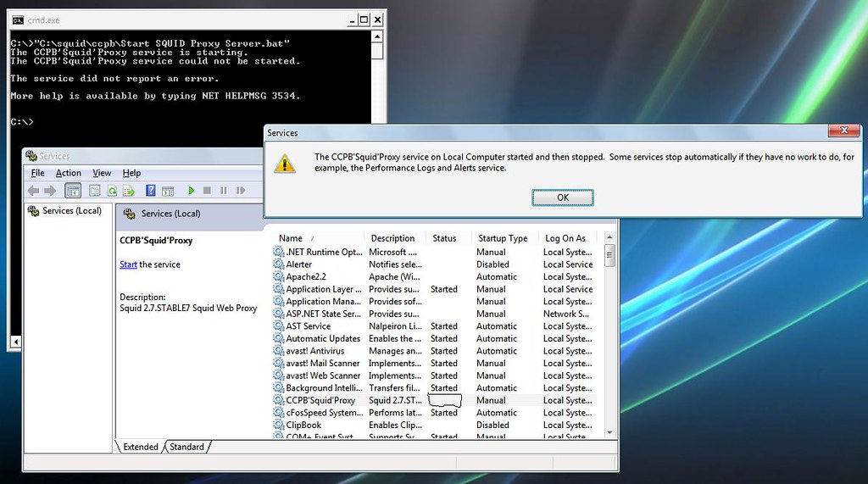The image size is (868, 484).
Task: Sort by Startup Type column header
Action: [503, 238]
